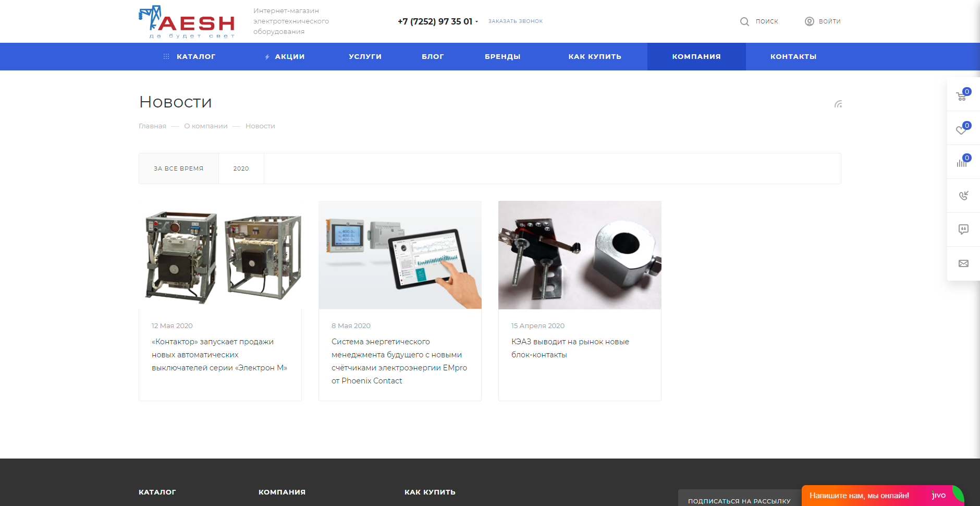
Task: Click the Главная breadcrumb link
Action: [x=152, y=126]
